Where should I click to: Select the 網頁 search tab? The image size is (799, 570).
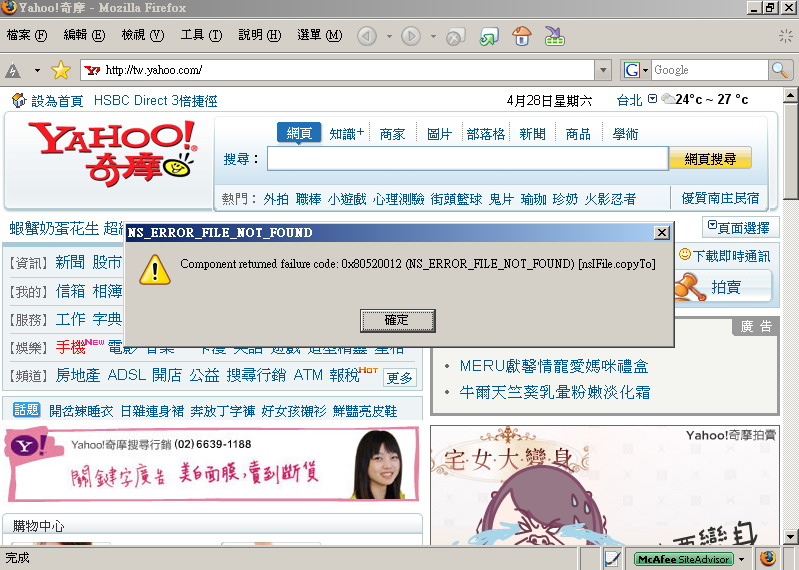[x=299, y=133]
